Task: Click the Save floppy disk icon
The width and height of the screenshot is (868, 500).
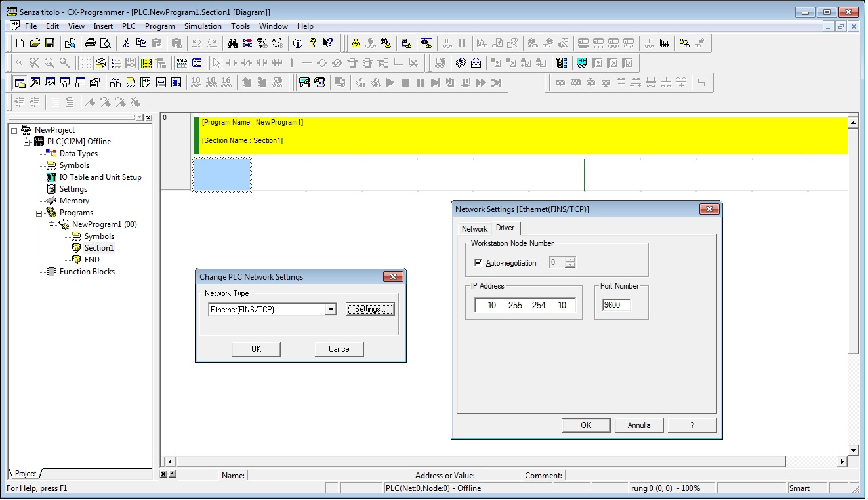Action: click(50, 43)
